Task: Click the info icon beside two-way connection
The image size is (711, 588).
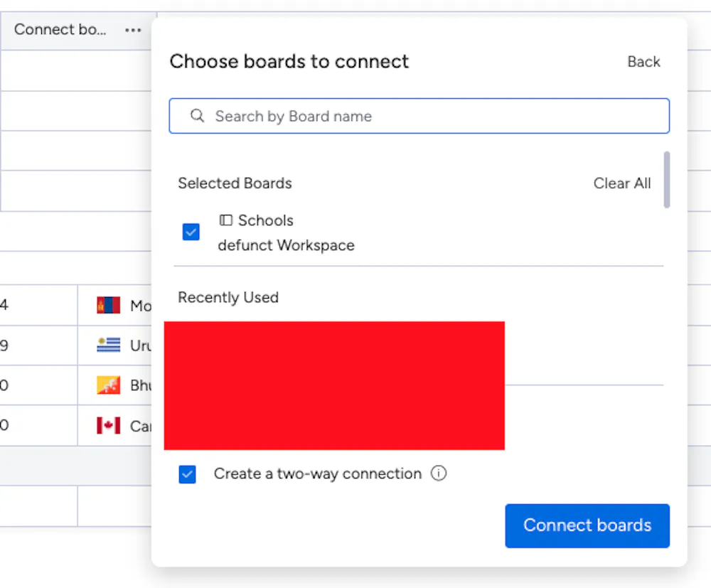Action: [x=439, y=474]
